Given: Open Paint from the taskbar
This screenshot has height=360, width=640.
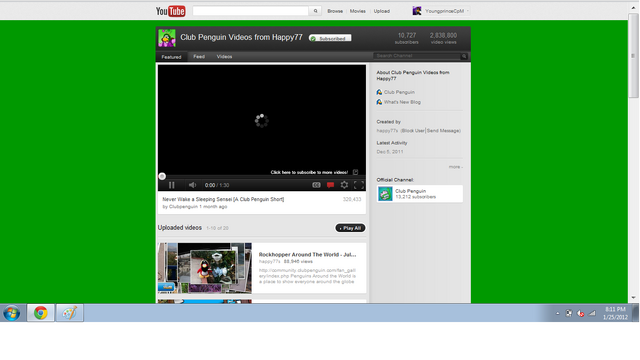Looking at the screenshot, I should 69,313.
